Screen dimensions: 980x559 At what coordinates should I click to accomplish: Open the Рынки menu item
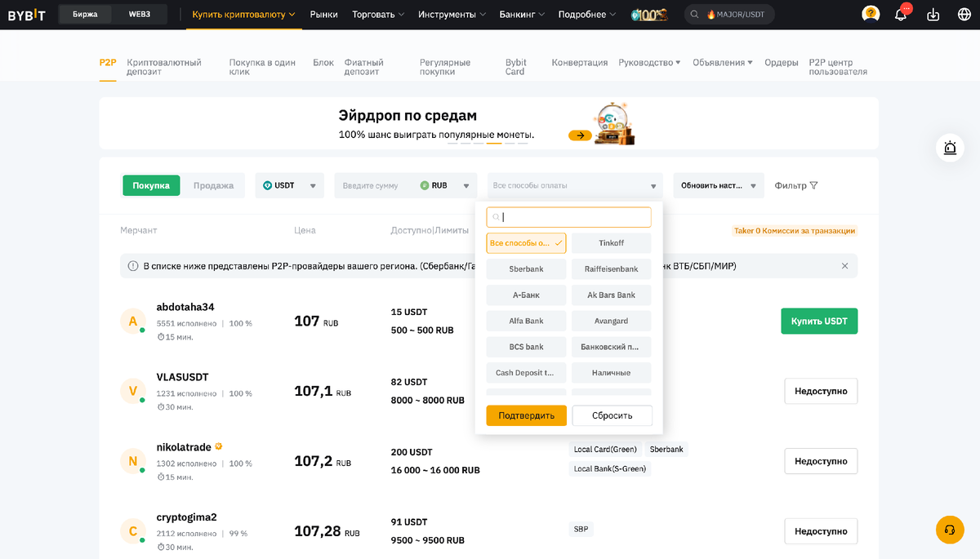coord(324,15)
